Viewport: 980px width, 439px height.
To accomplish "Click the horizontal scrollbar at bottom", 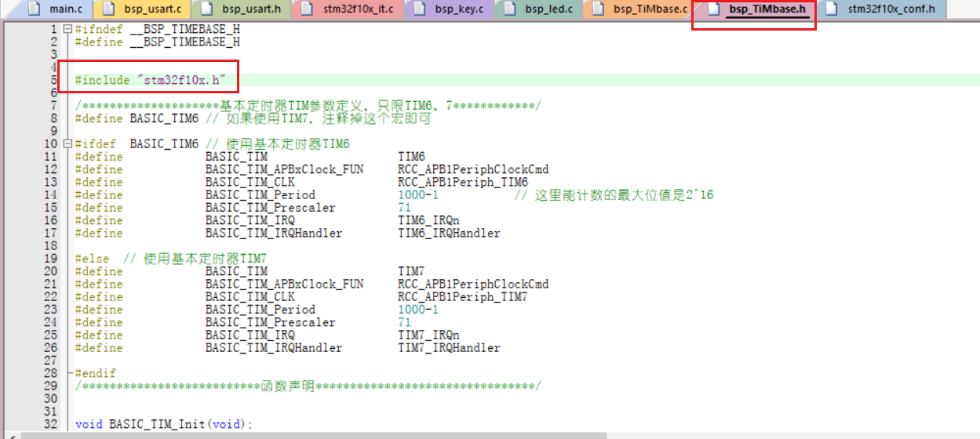I will [x=314, y=434].
